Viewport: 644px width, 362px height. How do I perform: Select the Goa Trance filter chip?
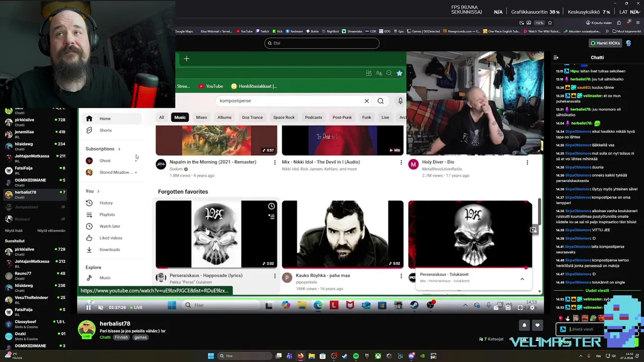[252, 117]
